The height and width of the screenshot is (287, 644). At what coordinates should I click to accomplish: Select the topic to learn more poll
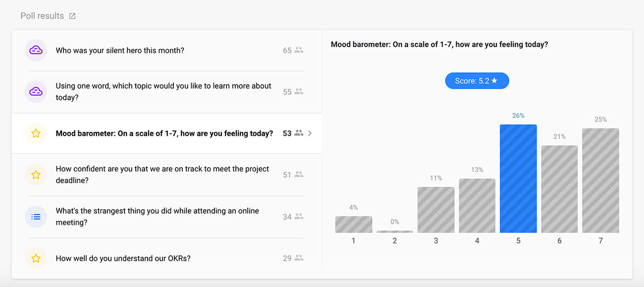(163, 92)
